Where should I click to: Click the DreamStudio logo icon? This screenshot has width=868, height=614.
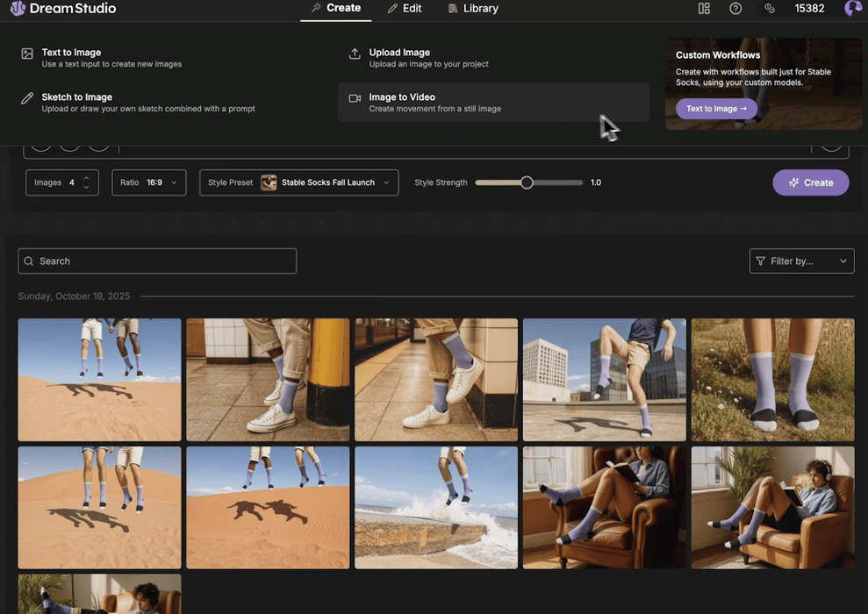[x=18, y=8]
